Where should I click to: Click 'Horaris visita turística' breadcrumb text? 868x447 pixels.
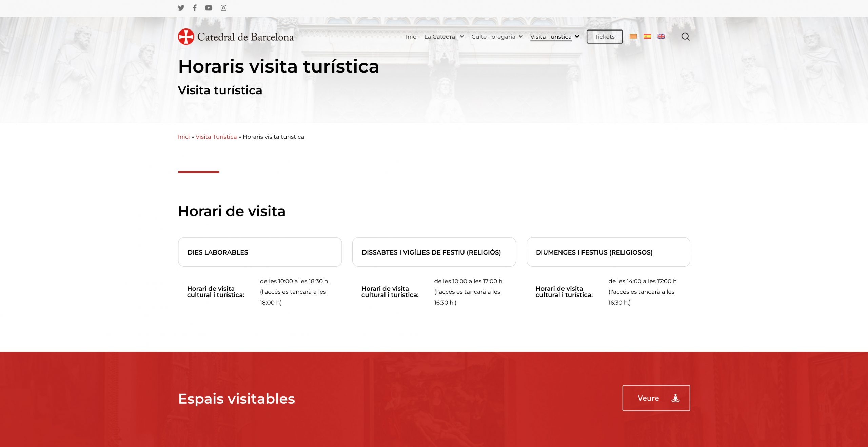(x=273, y=137)
